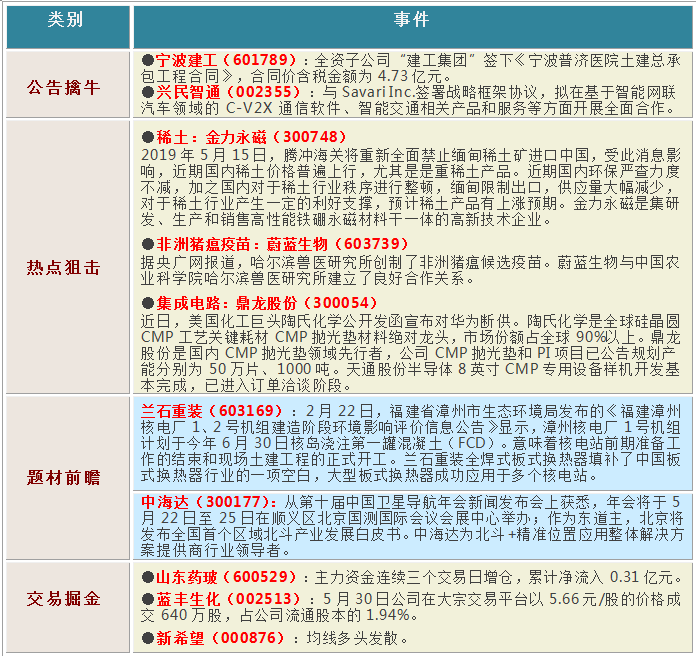The width and height of the screenshot is (696, 656).
Task: Click text 大型板式换热器成功应用于多个核电站
Action: click(457, 475)
